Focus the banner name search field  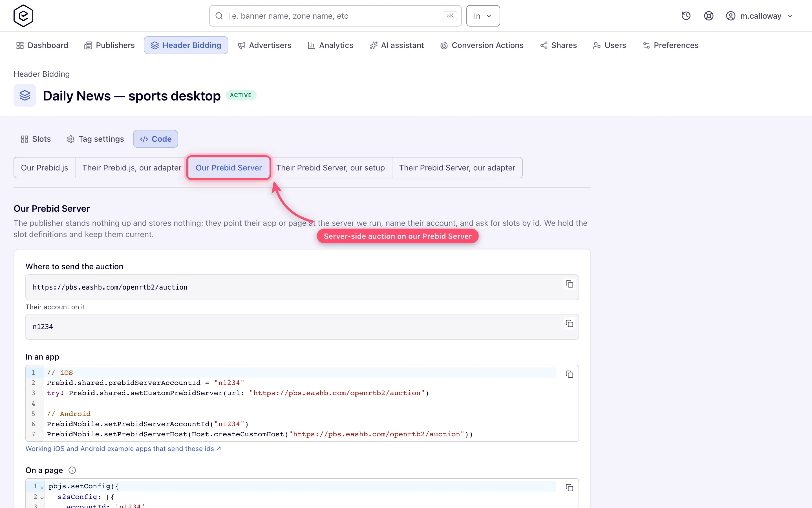pos(335,16)
